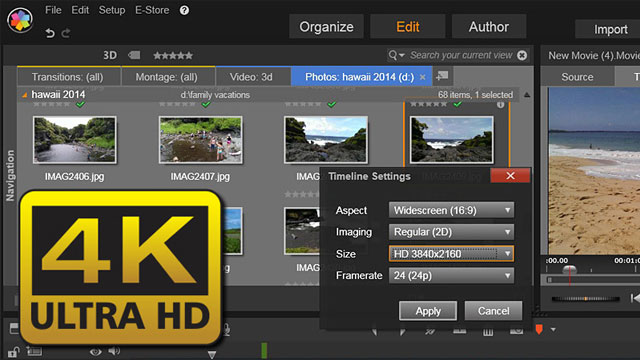Select the Transitions: (all) tab
Viewport: 640px width, 360px height.
click(x=68, y=77)
